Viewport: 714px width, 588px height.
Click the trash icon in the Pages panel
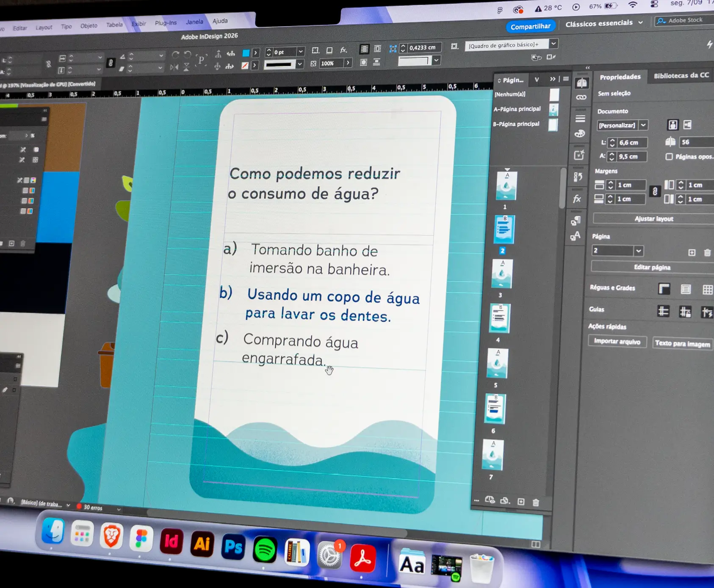point(536,502)
